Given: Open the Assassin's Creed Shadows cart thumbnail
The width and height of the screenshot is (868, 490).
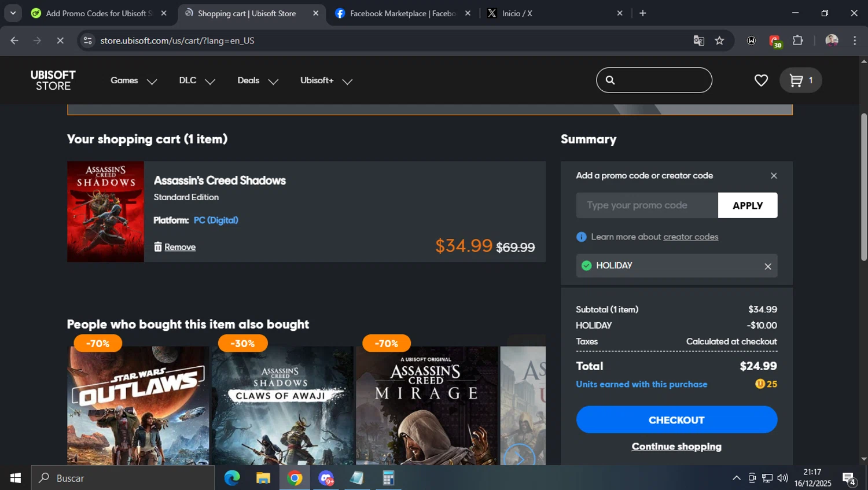Looking at the screenshot, I should [105, 212].
